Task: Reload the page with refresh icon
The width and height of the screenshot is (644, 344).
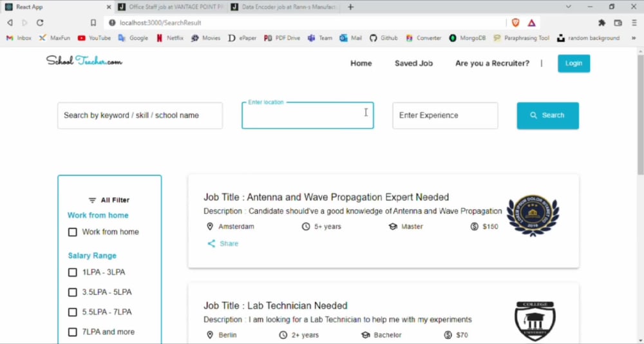Action: [x=40, y=23]
